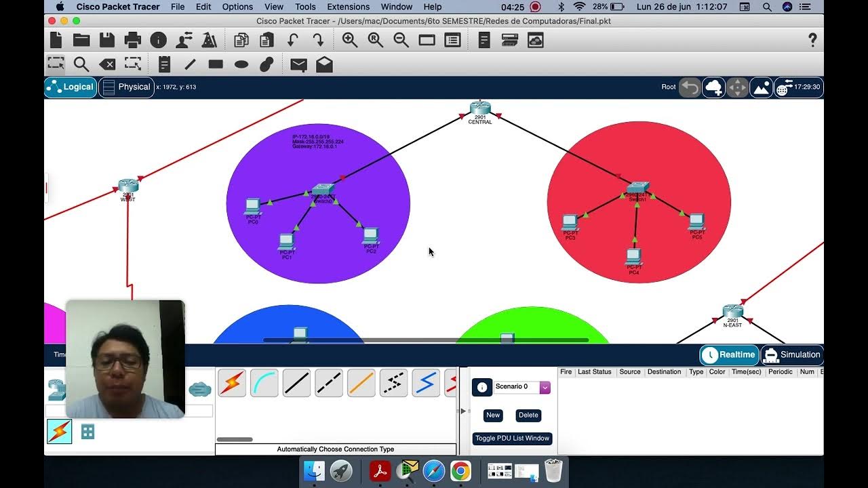
Task: Click Toggle PDU List Window
Action: (x=512, y=439)
